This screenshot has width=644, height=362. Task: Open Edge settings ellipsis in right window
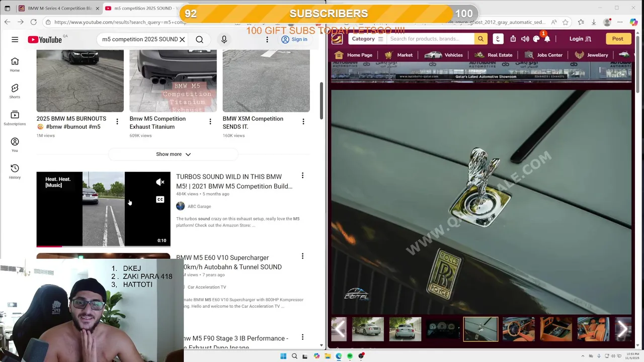tap(620, 22)
